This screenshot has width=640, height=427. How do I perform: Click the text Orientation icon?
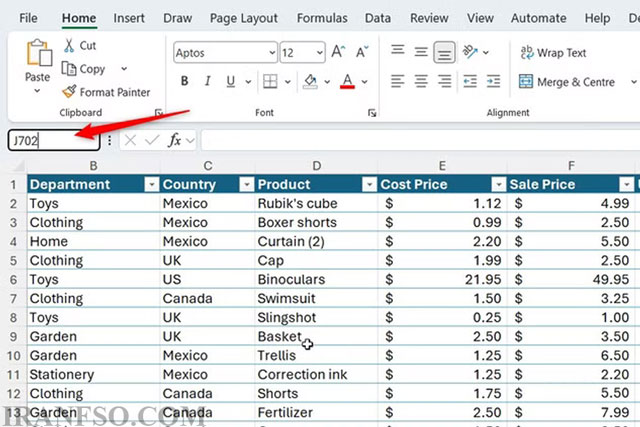pyautogui.click(x=470, y=52)
